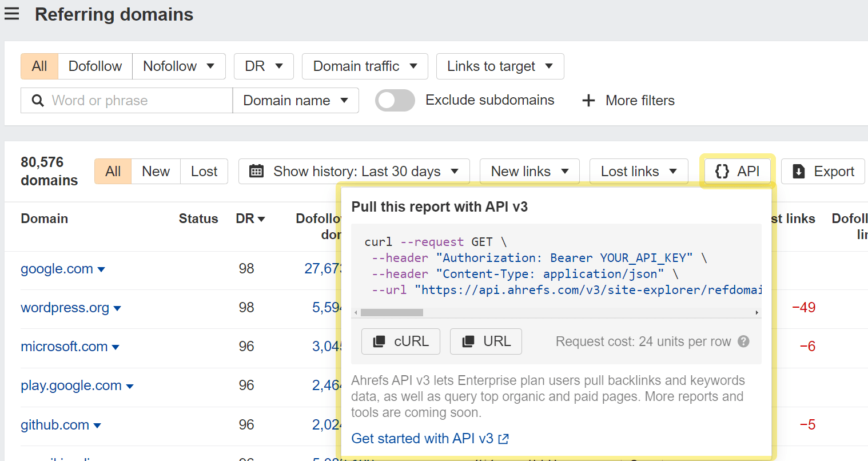Screen dimensions: 868x461
Task: Click the plus icon for More filters
Action: coord(588,100)
